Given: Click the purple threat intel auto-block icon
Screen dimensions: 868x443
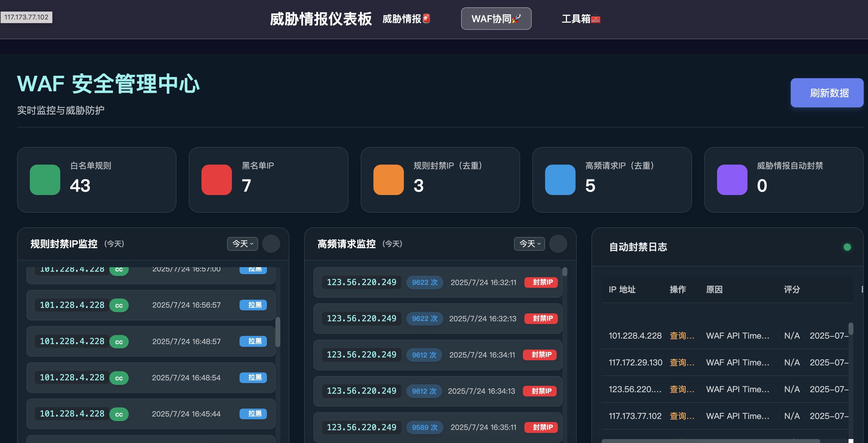Looking at the screenshot, I should pos(732,180).
